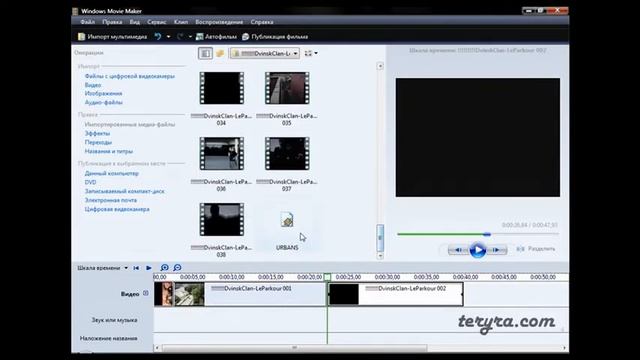Click the Изображения import link
640x360 pixels.
tap(103, 93)
